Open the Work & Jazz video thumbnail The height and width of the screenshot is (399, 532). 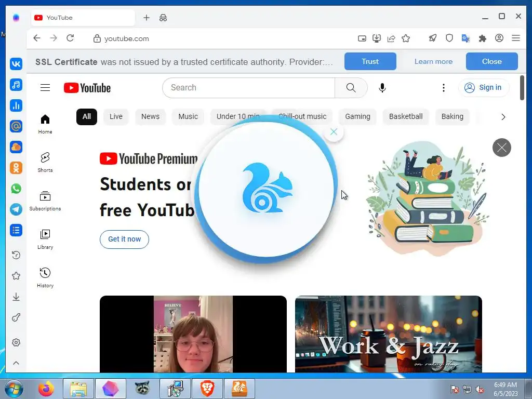coord(389,334)
